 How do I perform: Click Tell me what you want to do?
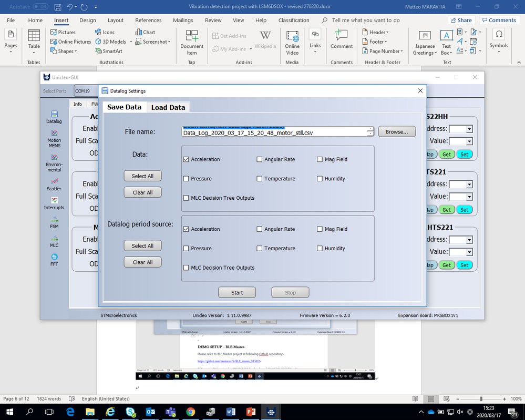point(366,20)
